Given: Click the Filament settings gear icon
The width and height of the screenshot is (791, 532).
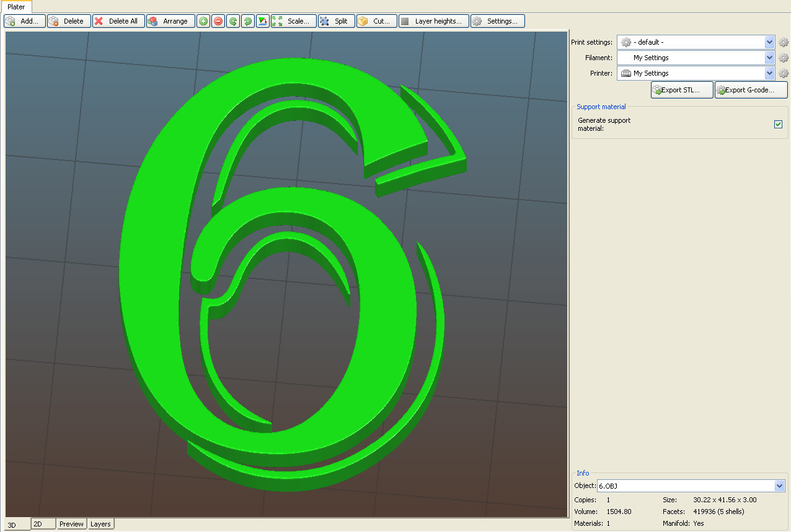Looking at the screenshot, I should point(783,58).
